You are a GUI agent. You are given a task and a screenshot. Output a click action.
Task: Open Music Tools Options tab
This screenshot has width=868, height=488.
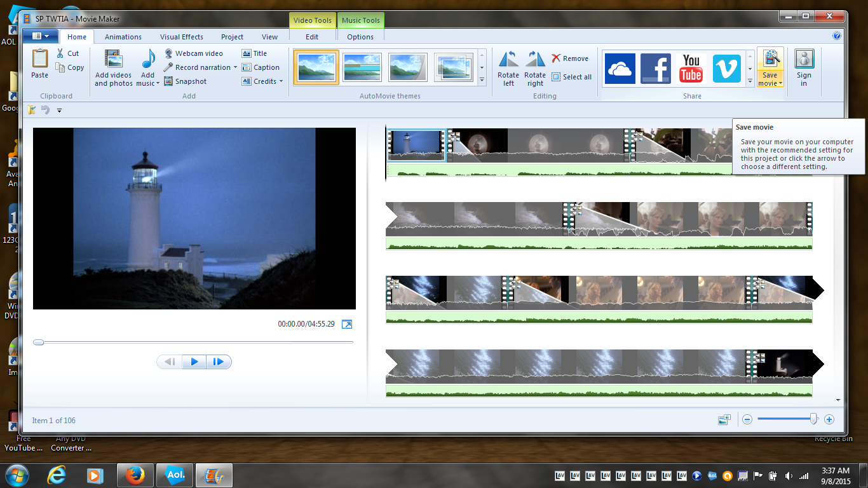(x=360, y=37)
